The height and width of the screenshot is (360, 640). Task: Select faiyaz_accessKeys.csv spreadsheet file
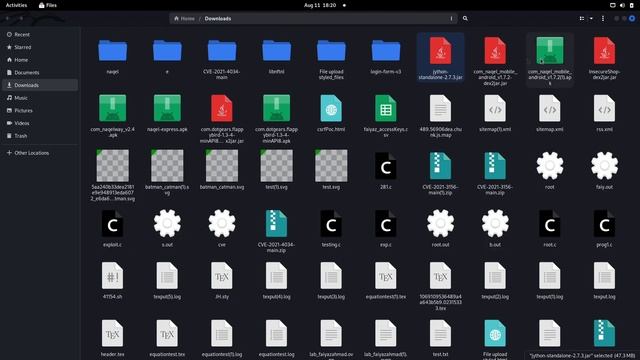386,116
